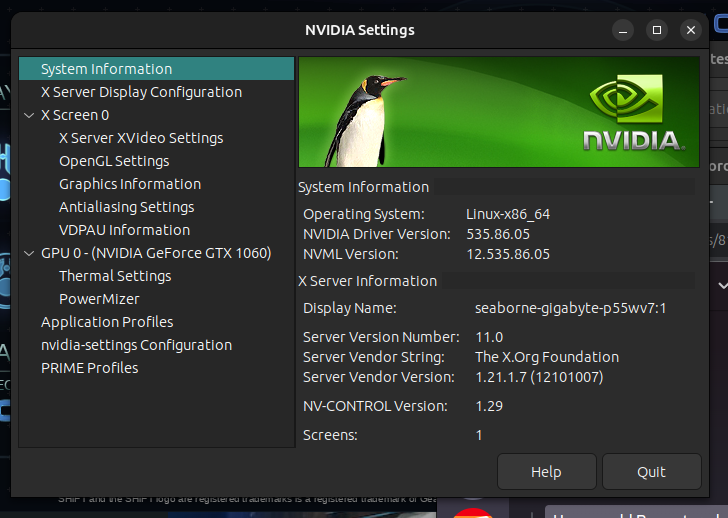The height and width of the screenshot is (518, 728).
Task: Click the NVIDIA Driver Version label
Action: pos(377,234)
